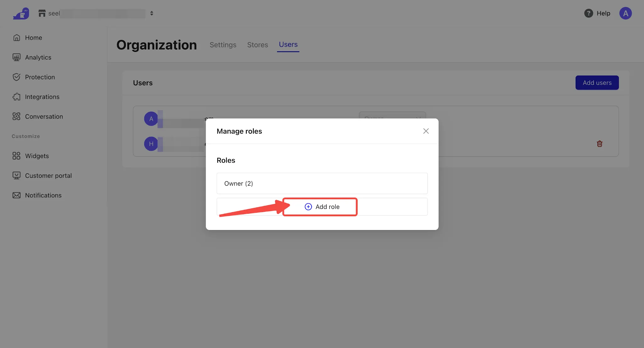Click the Customer portal monitor icon

(x=17, y=176)
